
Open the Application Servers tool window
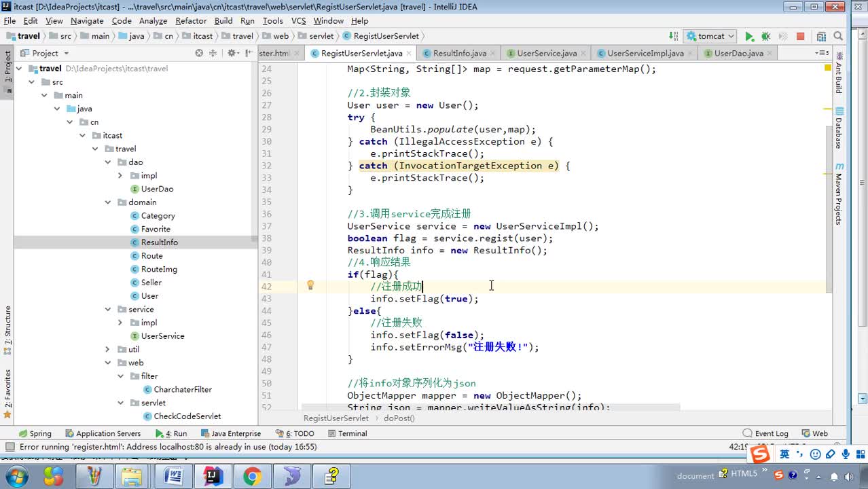103,433
